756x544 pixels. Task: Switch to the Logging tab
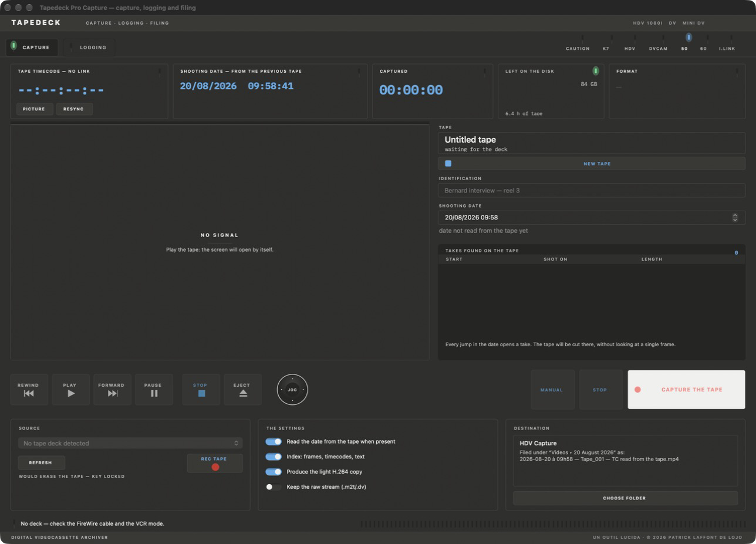click(x=89, y=48)
